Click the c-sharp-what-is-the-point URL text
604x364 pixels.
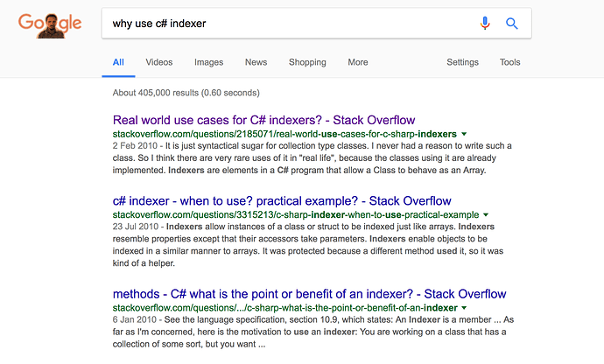[284, 308]
